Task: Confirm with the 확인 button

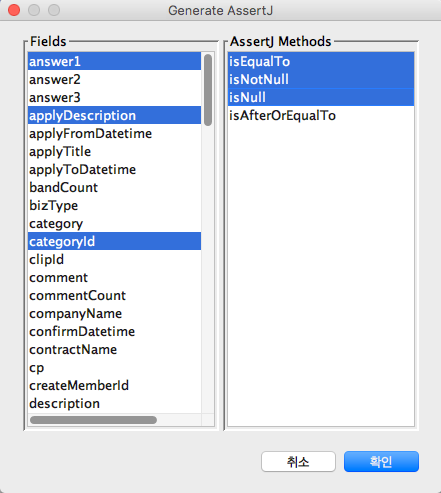Action: (x=381, y=462)
